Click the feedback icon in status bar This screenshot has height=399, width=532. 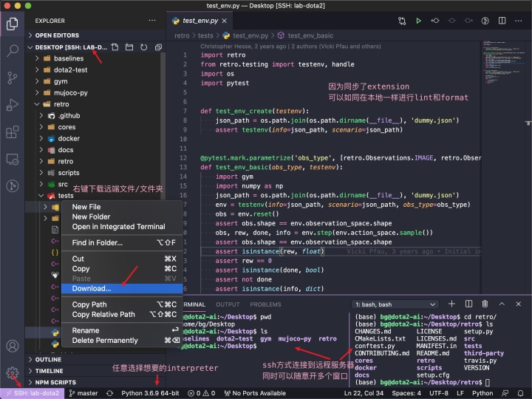(505, 393)
